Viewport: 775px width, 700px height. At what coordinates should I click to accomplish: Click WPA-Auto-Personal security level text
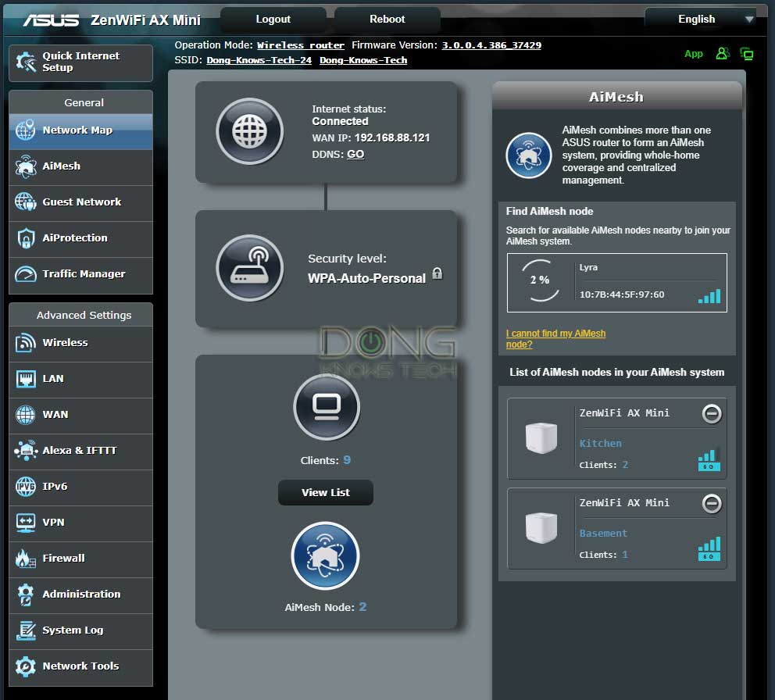(366, 278)
